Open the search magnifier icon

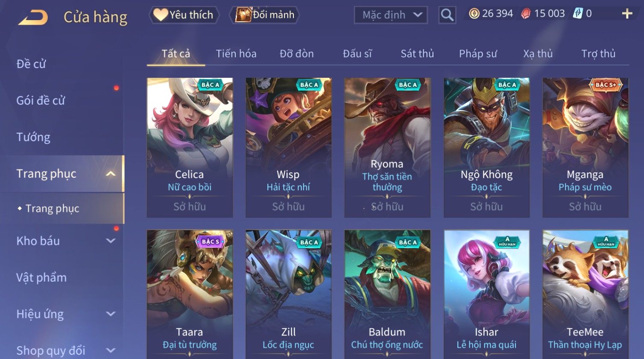tap(447, 15)
